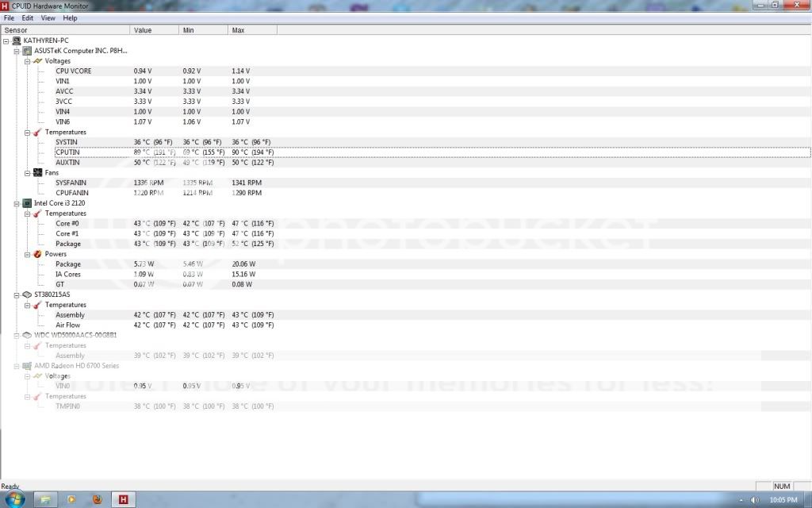Open the View menu
This screenshot has width=812, height=508.
point(48,17)
